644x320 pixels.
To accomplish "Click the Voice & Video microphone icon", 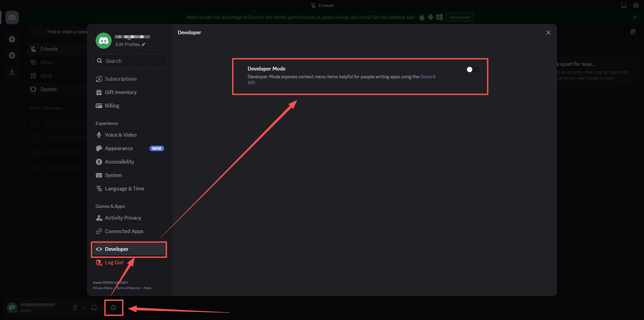I will point(99,135).
